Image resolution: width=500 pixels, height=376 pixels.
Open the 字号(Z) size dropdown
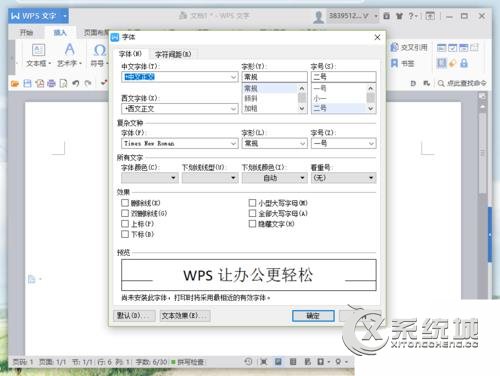tap(371, 143)
